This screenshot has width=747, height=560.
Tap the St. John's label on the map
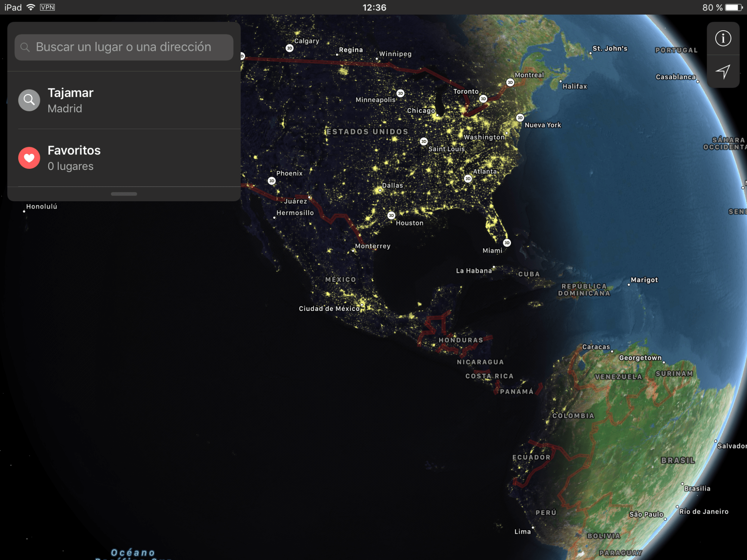point(610,49)
